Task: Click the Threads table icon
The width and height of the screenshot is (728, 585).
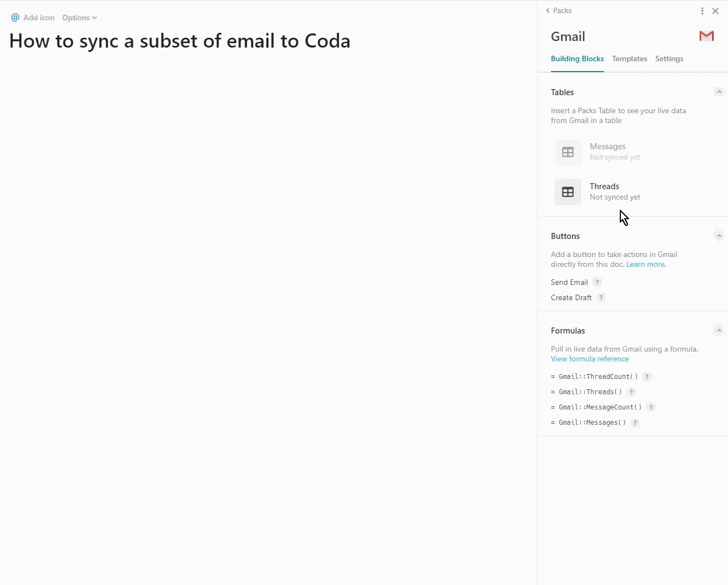Action: pyautogui.click(x=568, y=192)
